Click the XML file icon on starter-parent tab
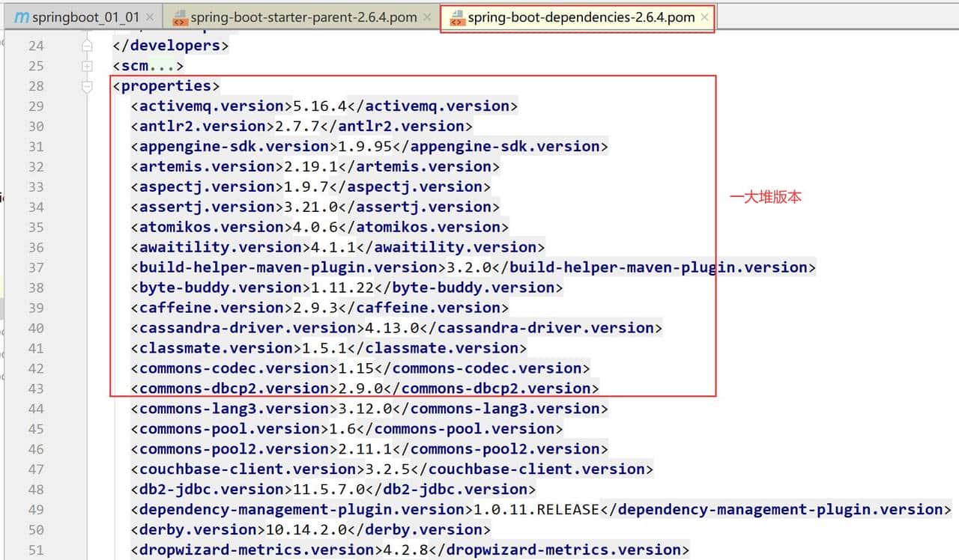The image size is (959, 560). coord(180,17)
